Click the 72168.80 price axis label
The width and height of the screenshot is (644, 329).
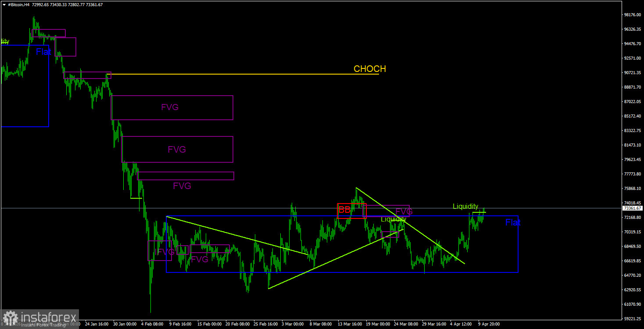pyautogui.click(x=633, y=218)
